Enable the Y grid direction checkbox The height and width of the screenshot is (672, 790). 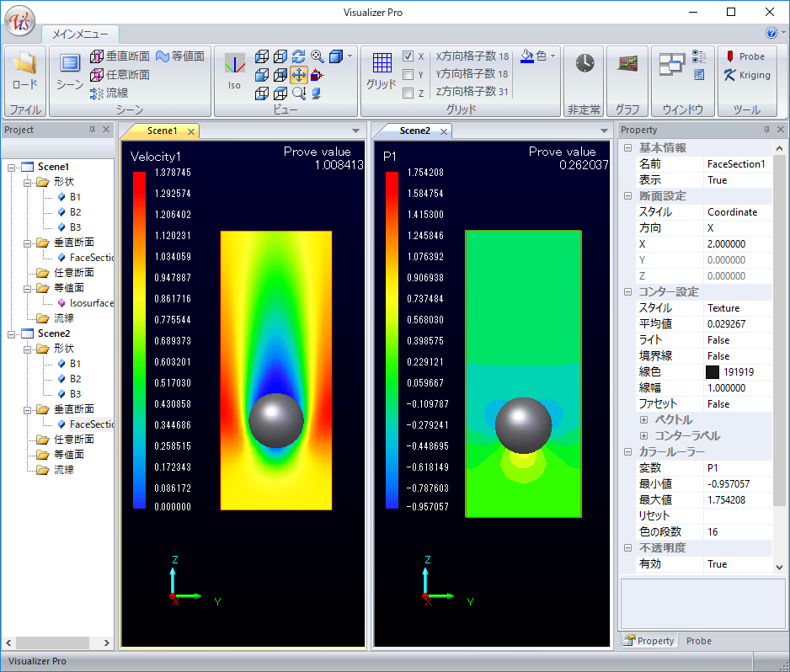pos(408,75)
